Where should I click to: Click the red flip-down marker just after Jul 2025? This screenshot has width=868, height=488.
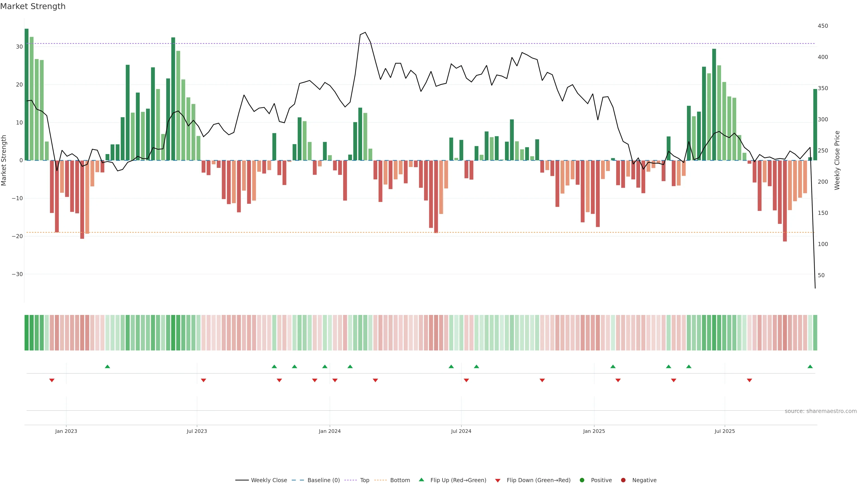pyautogui.click(x=749, y=380)
